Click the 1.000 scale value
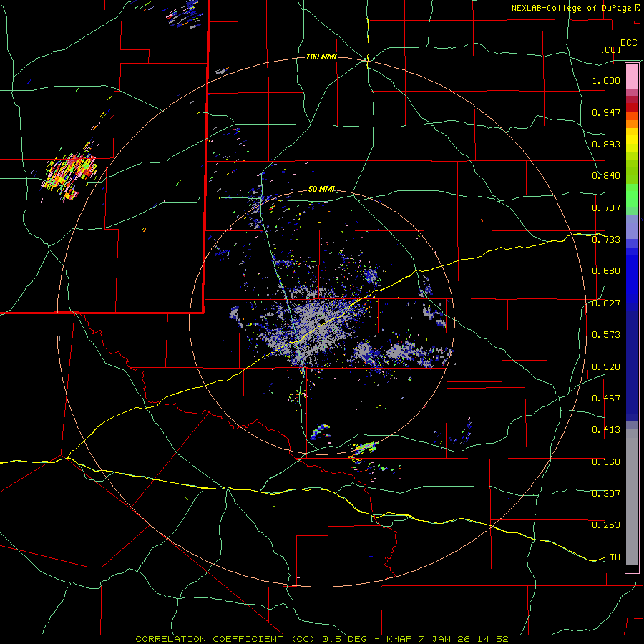The height and width of the screenshot is (644, 644). [606, 80]
